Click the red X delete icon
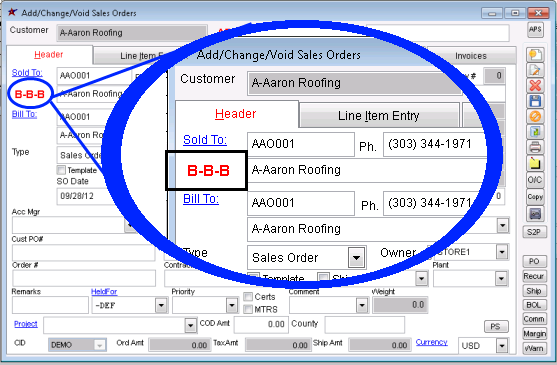The image size is (557, 365). [535, 86]
